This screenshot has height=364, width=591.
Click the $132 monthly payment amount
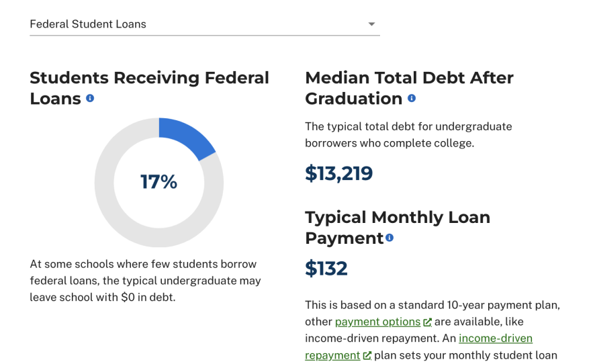click(x=326, y=269)
